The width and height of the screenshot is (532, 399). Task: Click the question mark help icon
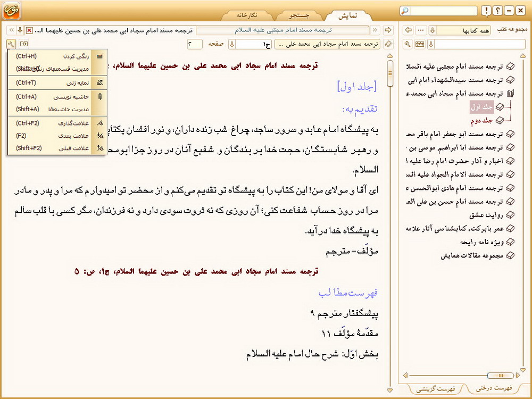tap(498, 11)
